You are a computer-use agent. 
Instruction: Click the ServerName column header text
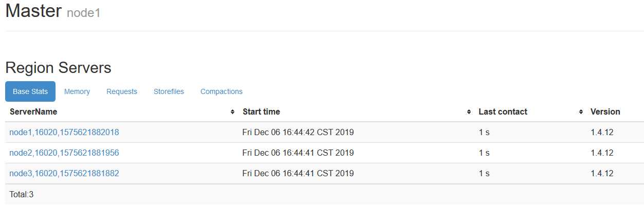tap(33, 111)
